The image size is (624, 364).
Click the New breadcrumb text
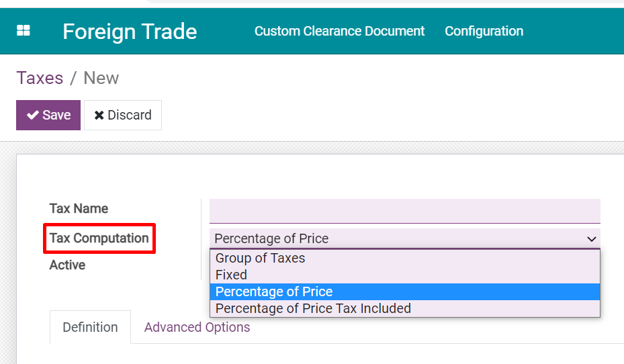pyautogui.click(x=101, y=78)
